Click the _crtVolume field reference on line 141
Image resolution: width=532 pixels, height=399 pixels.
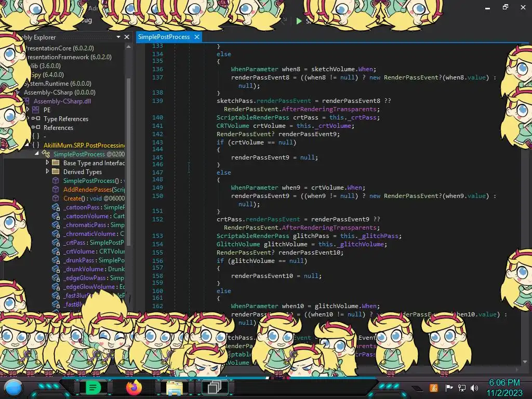click(333, 126)
